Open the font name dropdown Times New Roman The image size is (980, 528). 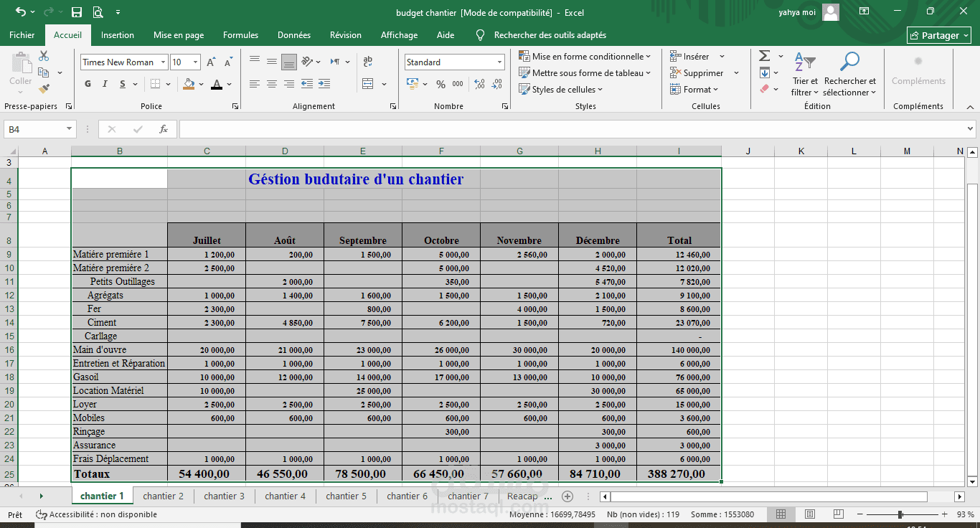164,62
